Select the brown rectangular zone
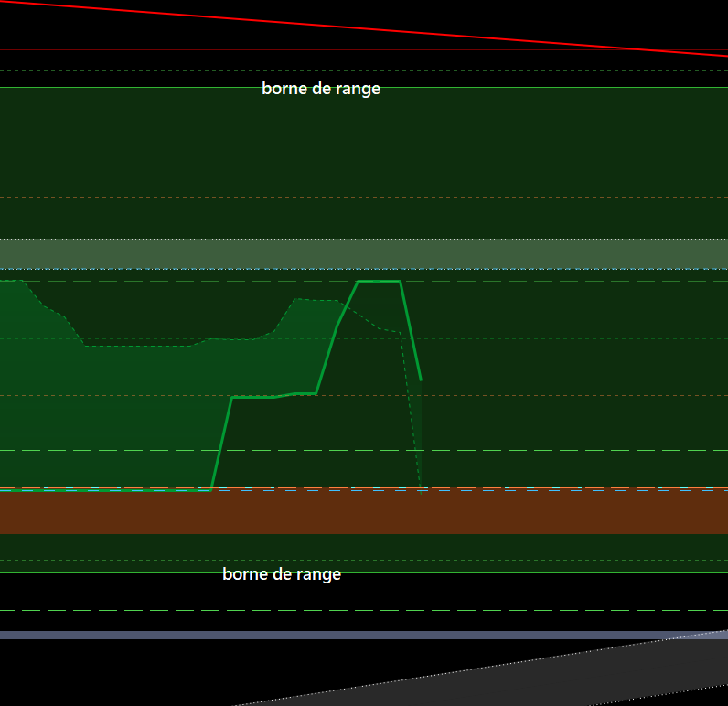The height and width of the screenshot is (706, 728). click(x=364, y=511)
